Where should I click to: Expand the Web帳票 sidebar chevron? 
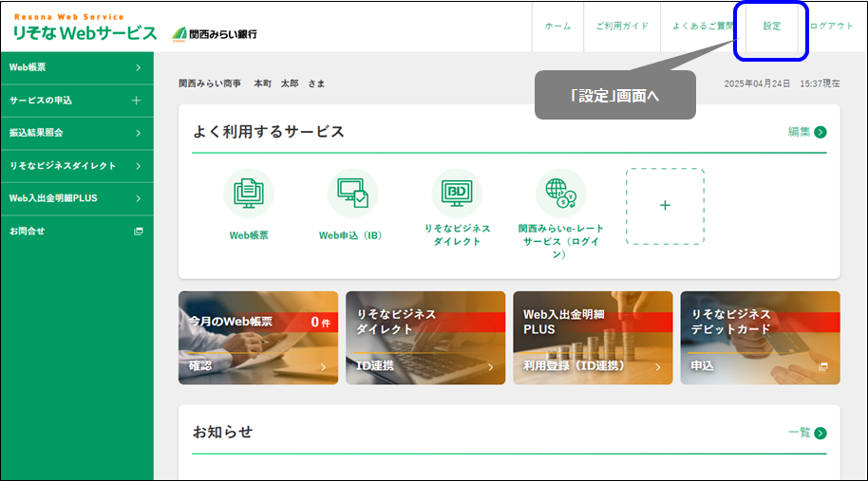point(139,67)
